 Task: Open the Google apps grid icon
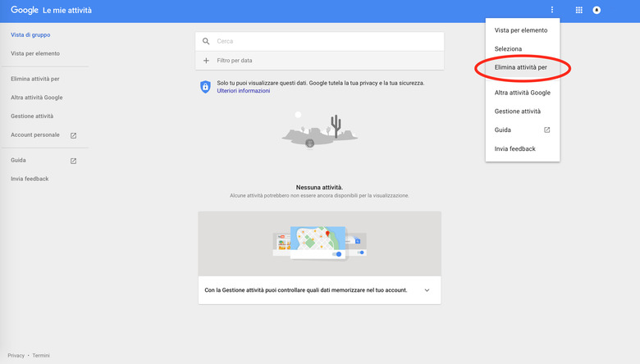(x=578, y=11)
